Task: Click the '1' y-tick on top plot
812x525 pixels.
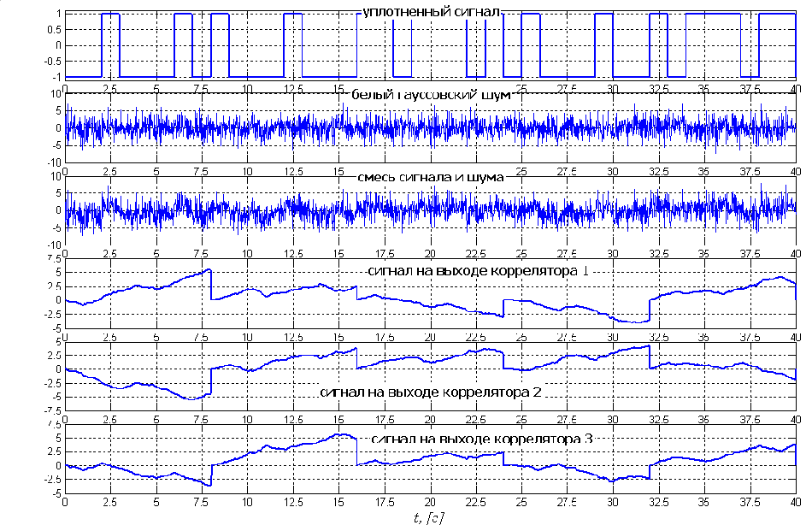Action: [x=56, y=15]
